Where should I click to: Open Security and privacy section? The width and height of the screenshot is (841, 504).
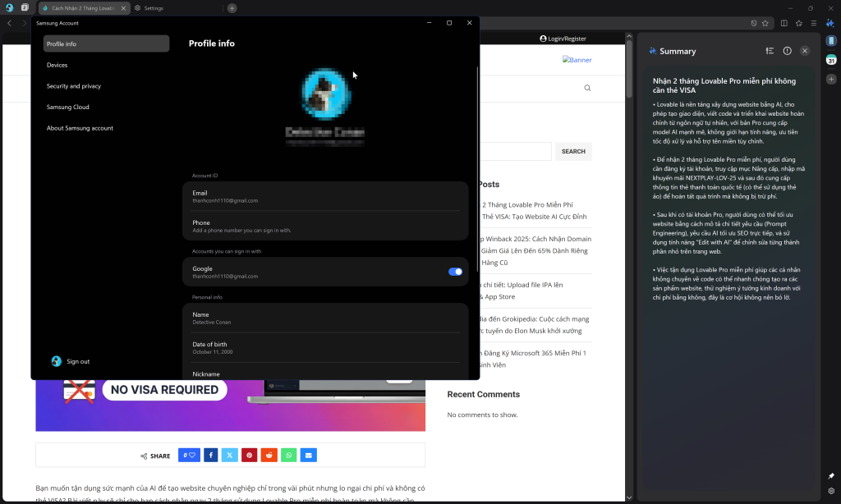(x=74, y=86)
